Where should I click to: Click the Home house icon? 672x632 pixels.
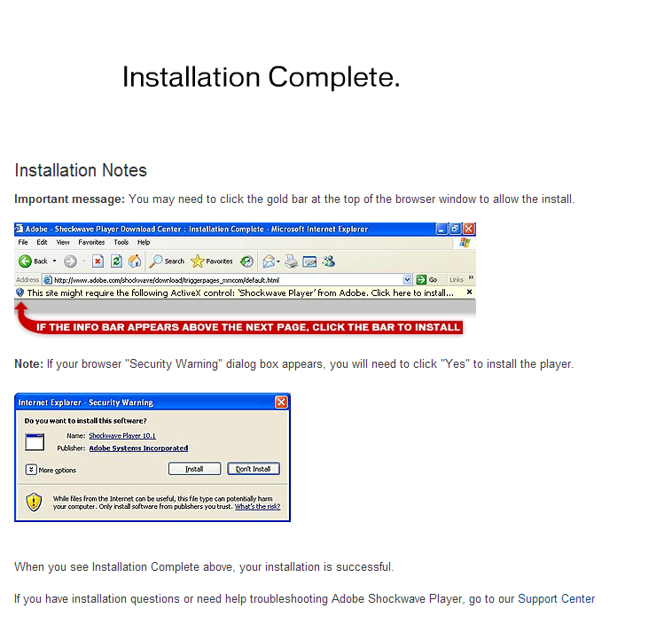(135, 261)
